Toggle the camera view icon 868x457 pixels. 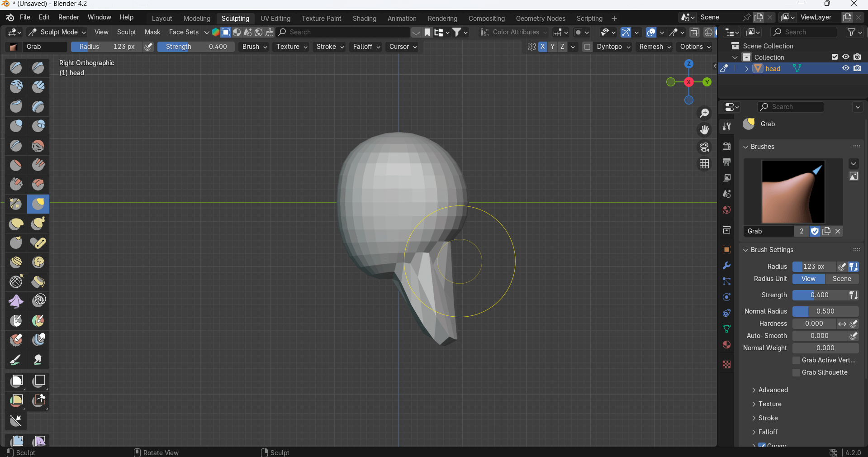pyautogui.click(x=704, y=147)
